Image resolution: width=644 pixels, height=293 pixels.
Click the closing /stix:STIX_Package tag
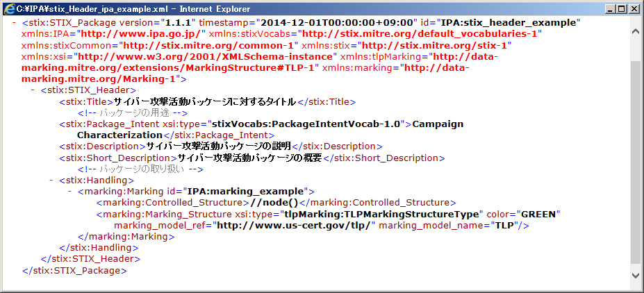click(74, 270)
